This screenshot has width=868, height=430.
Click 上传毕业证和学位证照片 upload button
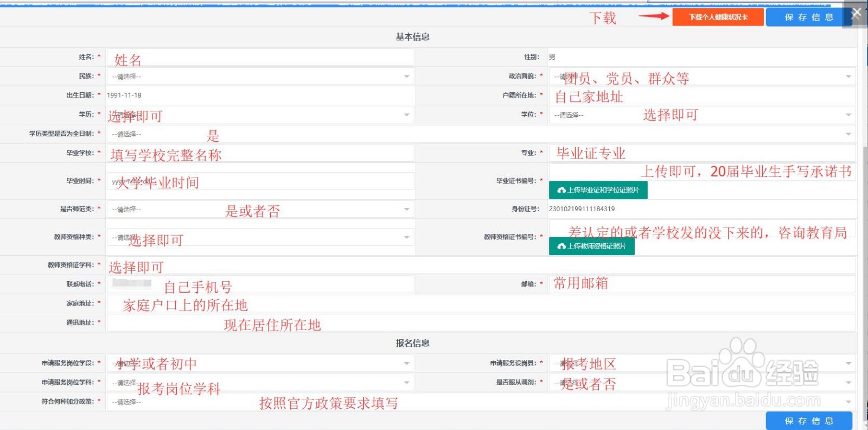coord(598,190)
